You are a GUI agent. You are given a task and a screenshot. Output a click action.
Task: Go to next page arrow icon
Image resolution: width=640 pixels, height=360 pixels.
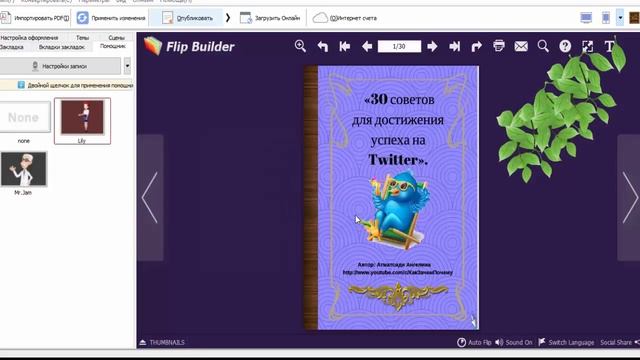[x=432, y=46]
